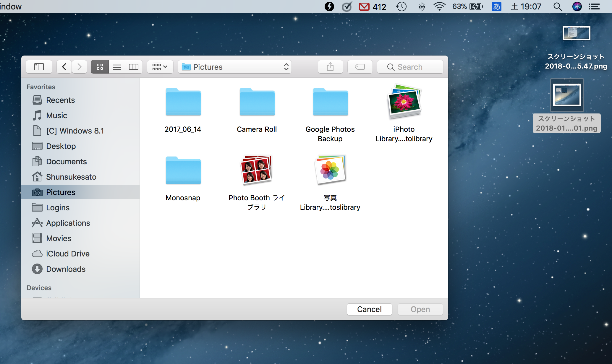Switch to list view mode
Image resolution: width=612 pixels, height=364 pixels.
click(x=117, y=67)
